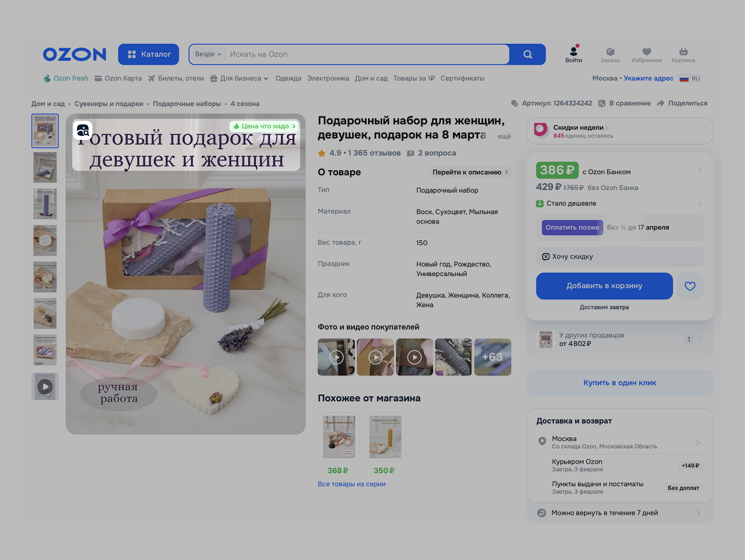Open the Каталог menu
This screenshot has width=745, height=560.
click(x=148, y=54)
